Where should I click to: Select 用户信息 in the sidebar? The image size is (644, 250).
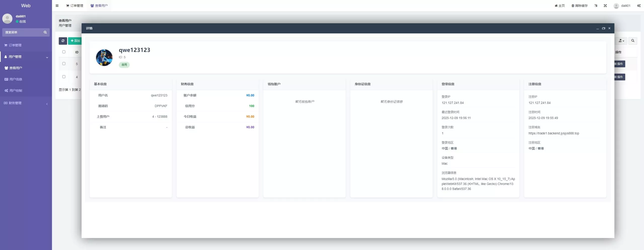tap(16, 79)
